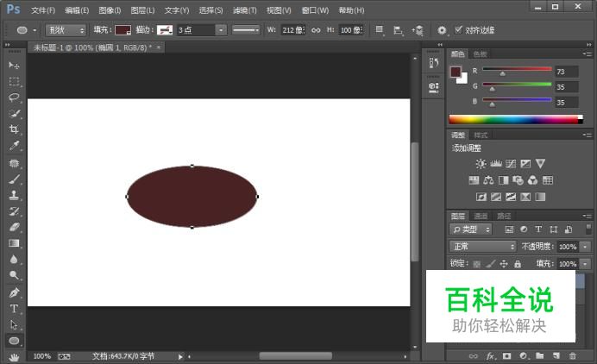Select the Brush tool
The image size is (597, 364).
[x=14, y=179]
